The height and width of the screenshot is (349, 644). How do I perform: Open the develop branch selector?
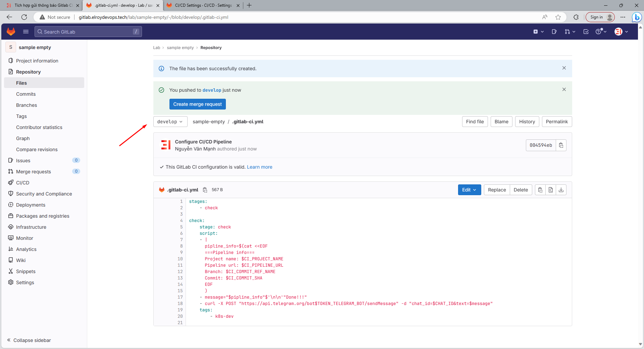170,122
